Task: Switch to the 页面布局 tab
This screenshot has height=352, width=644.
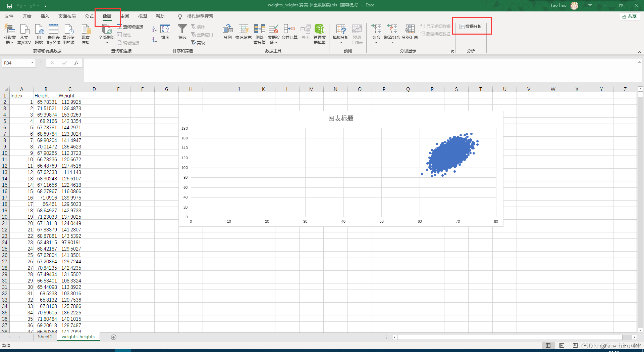Action: click(x=67, y=16)
